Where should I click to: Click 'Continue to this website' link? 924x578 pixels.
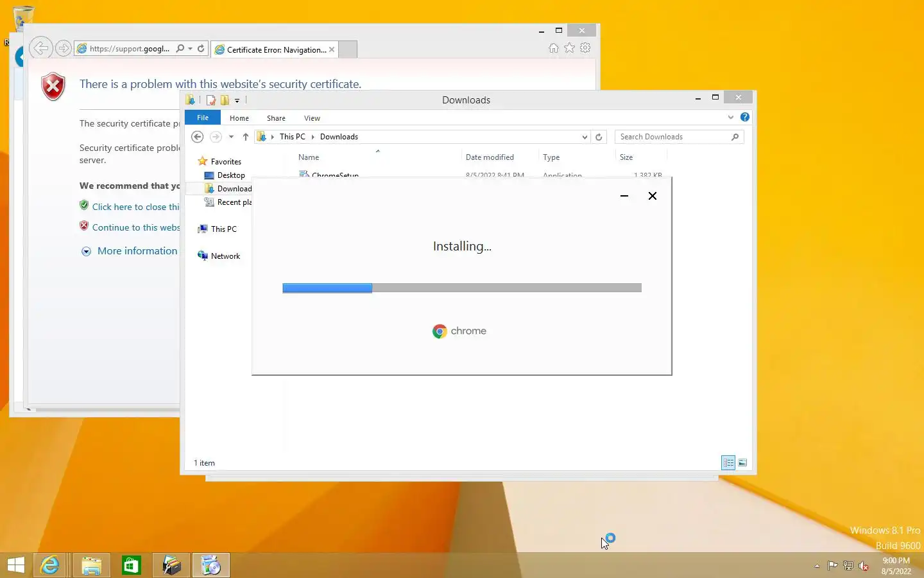[136, 227]
